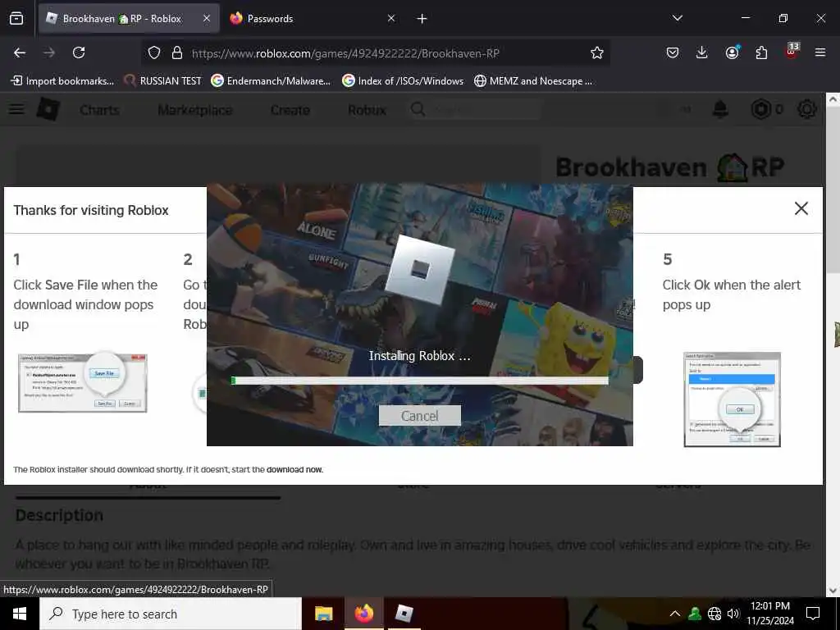Screen dimensions: 840x630
Task: Cancel the Roblox installation
Action: tap(419, 416)
